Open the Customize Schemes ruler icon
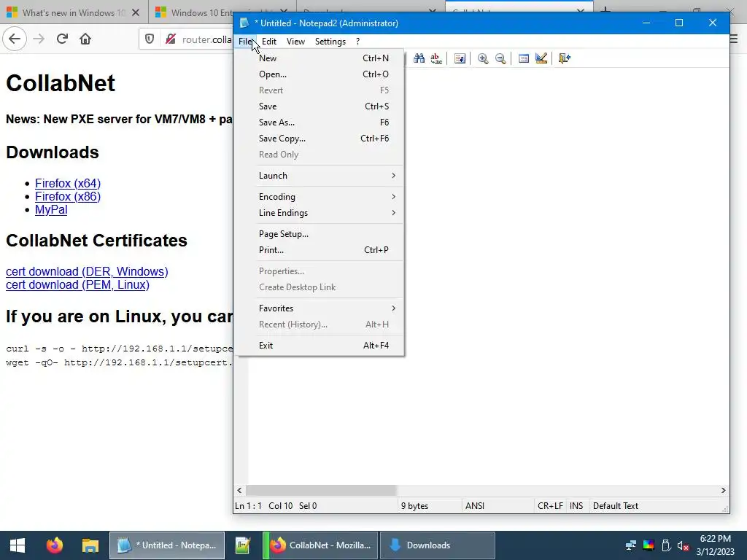 coord(541,58)
